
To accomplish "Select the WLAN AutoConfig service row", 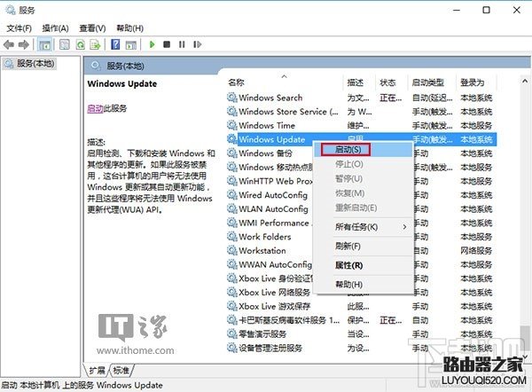I will (x=361, y=209).
